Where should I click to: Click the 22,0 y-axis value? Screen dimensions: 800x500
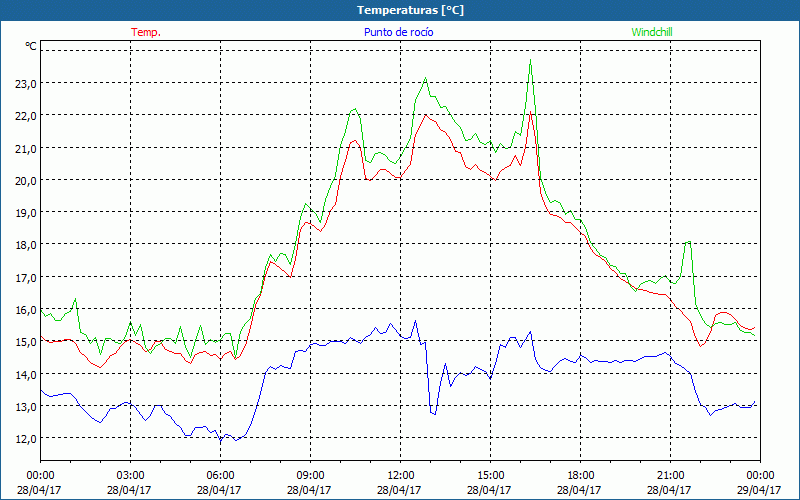25,116
